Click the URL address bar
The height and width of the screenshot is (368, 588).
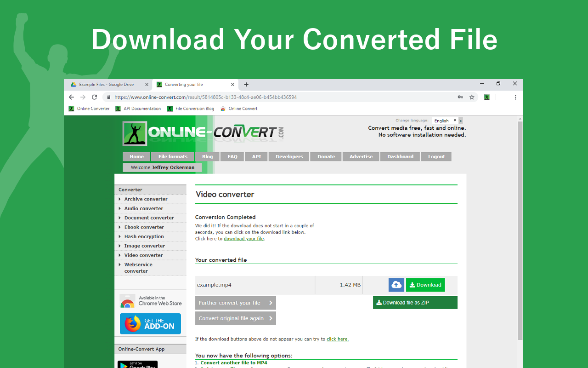276,97
